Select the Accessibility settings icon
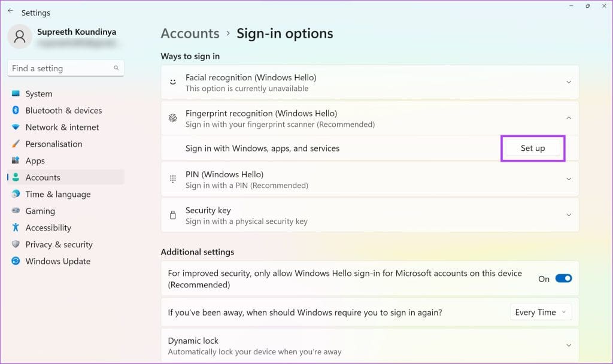The image size is (613, 364). click(x=16, y=227)
